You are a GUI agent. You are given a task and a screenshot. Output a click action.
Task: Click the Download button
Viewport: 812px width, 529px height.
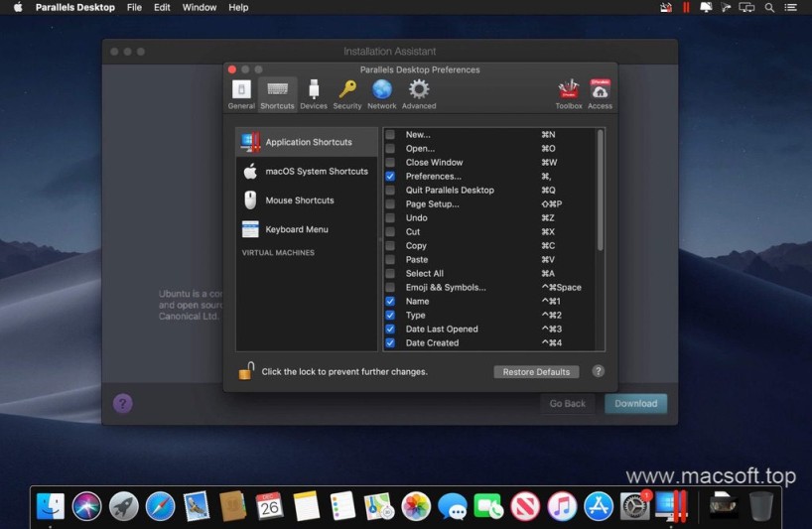(635, 404)
